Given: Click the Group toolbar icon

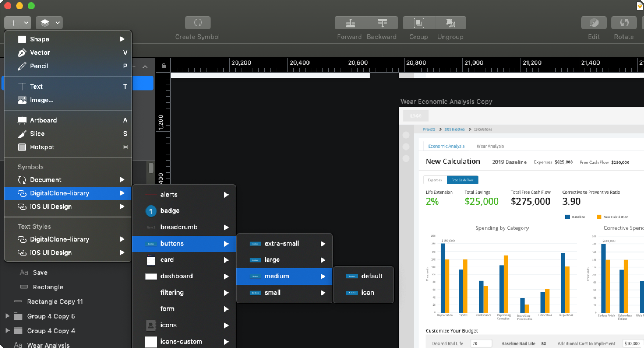Looking at the screenshot, I should (419, 23).
